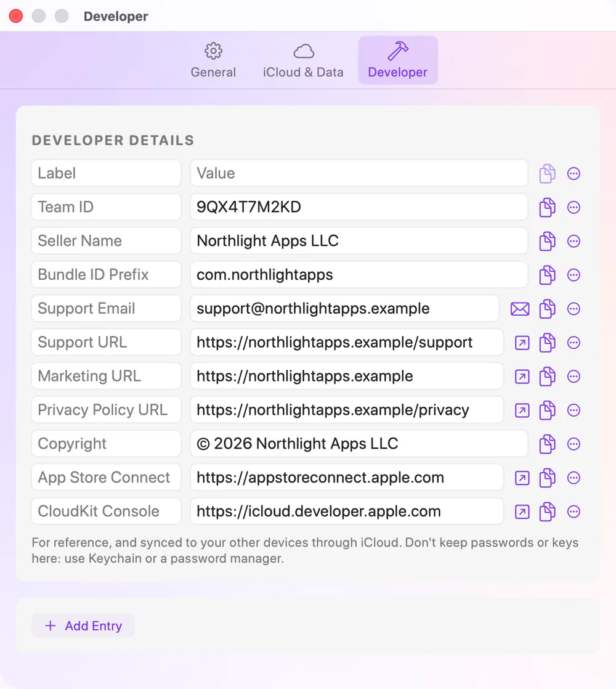
Task: Open more options for Seller Name
Action: (573, 241)
